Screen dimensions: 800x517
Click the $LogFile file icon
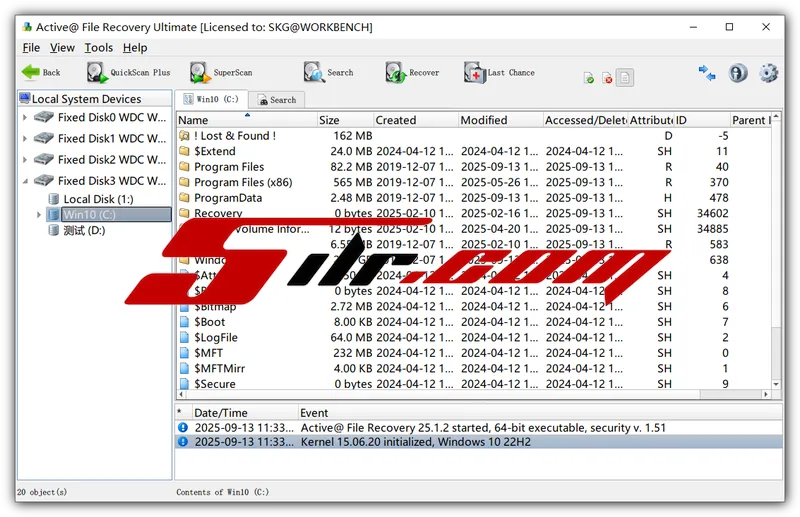184,337
